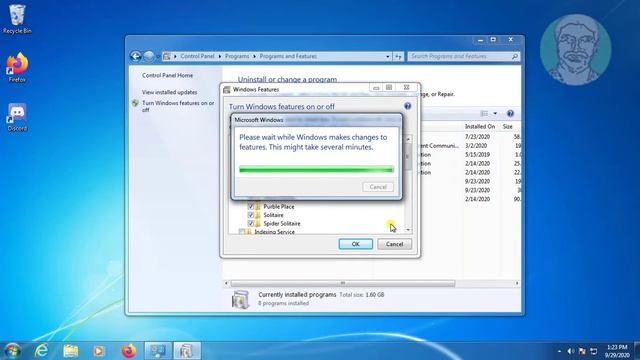Uncheck the Spider Solitaire checkbox
Viewport: 640px width, 360px height.
click(x=251, y=224)
